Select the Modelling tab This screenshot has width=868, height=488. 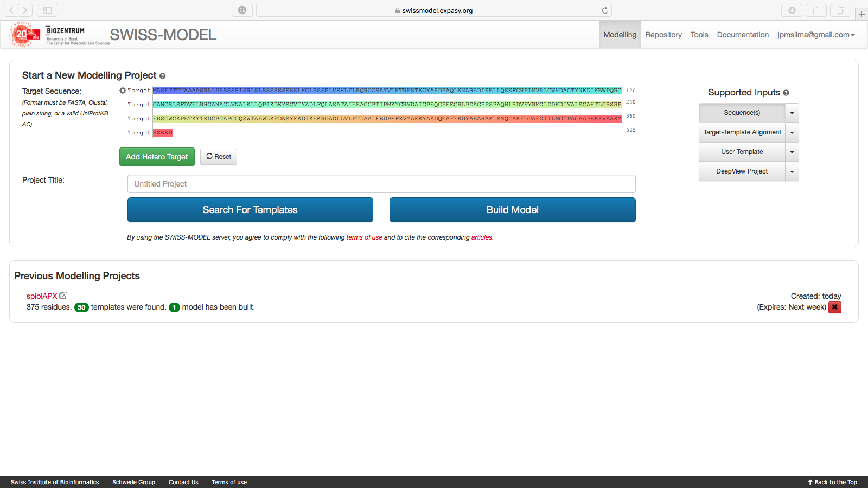pyautogui.click(x=620, y=35)
